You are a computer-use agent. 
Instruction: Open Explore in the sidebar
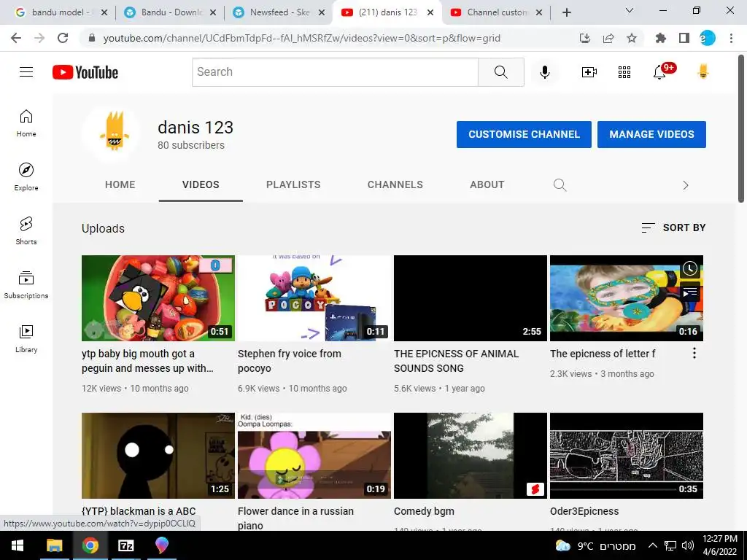click(26, 177)
